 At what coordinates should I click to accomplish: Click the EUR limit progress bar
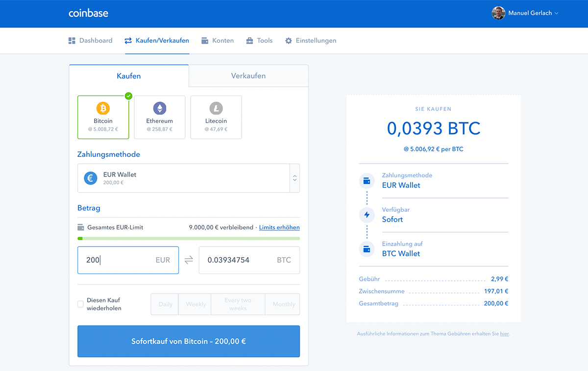189,239
